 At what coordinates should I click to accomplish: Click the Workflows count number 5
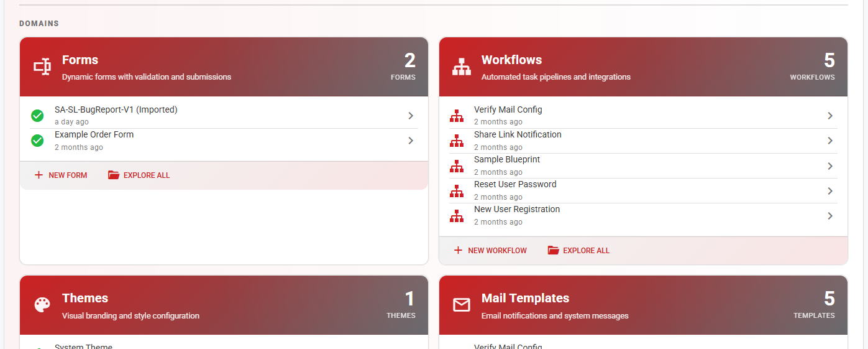829,60
